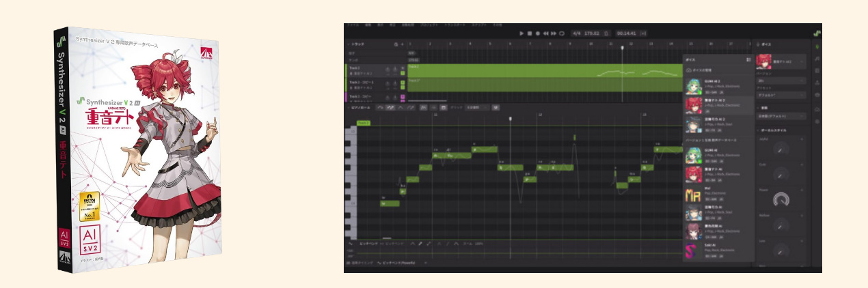868x288 pixels.
Task: Toggle mute on Track 2
Action: pos(388,69)
